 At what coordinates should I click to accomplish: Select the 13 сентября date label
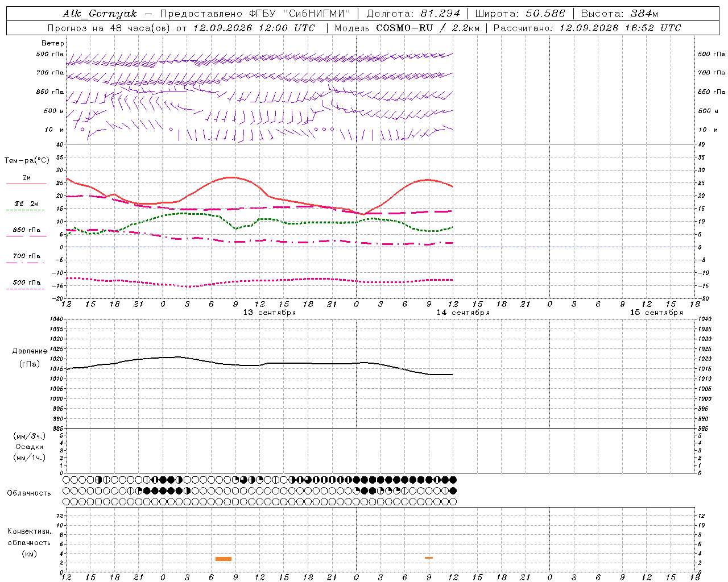270,313
